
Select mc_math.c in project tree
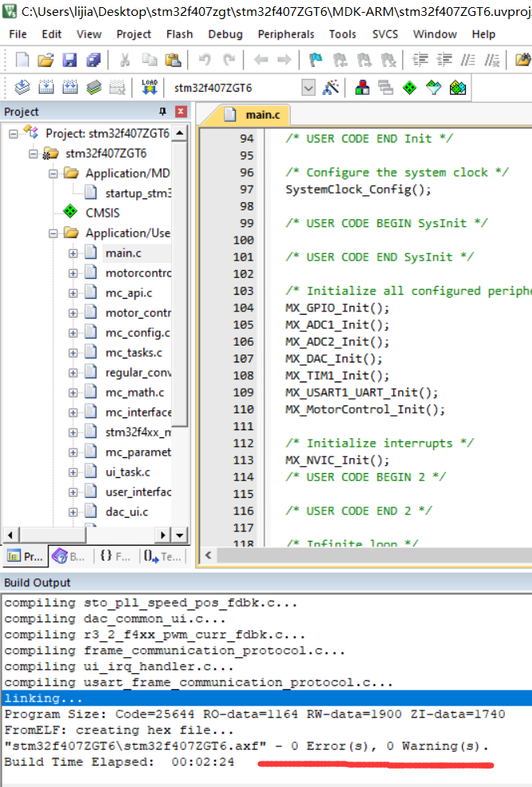point(135,393)
